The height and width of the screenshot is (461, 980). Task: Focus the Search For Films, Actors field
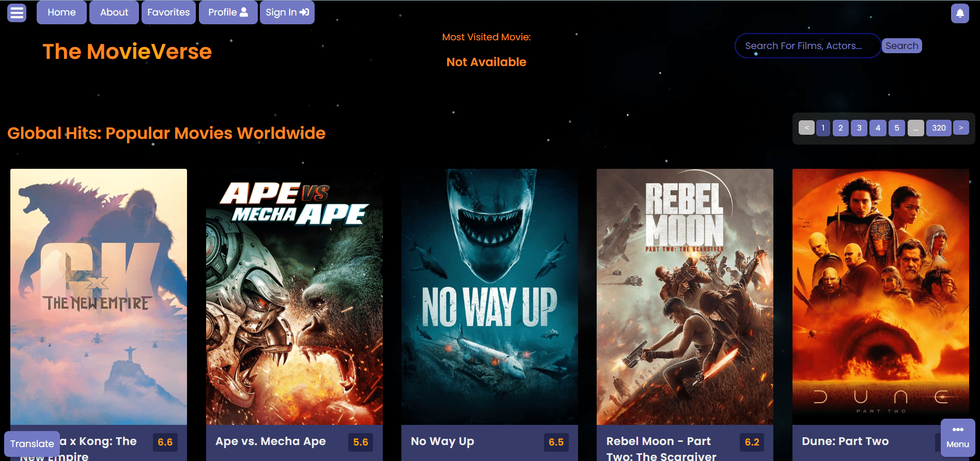807,46
